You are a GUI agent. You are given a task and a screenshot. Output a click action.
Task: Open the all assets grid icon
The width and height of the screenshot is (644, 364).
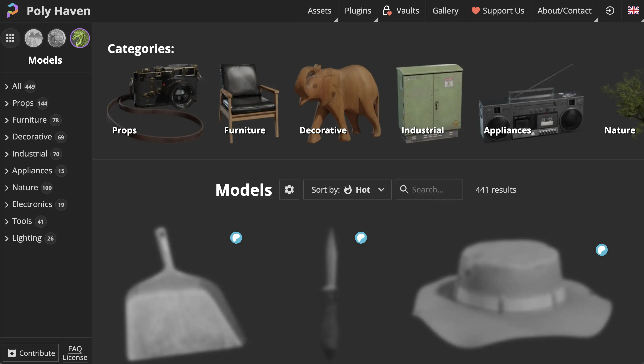(10, 38)
